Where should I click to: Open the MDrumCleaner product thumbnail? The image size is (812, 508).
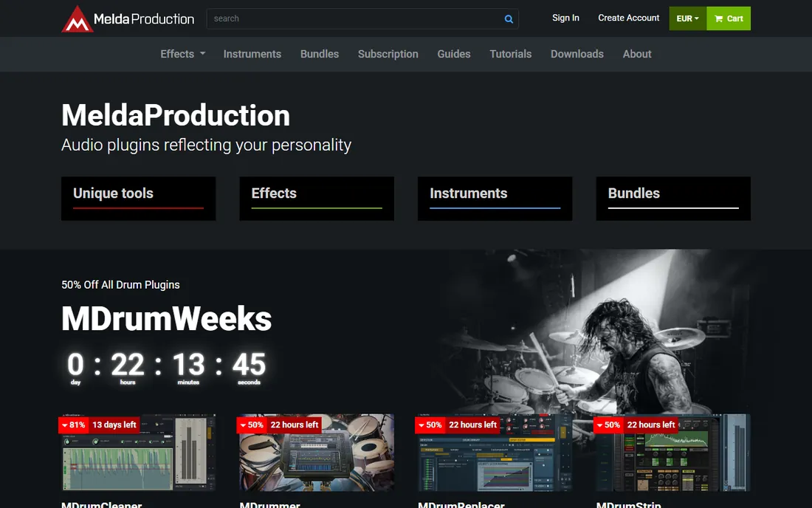click(x=138, y=453)
